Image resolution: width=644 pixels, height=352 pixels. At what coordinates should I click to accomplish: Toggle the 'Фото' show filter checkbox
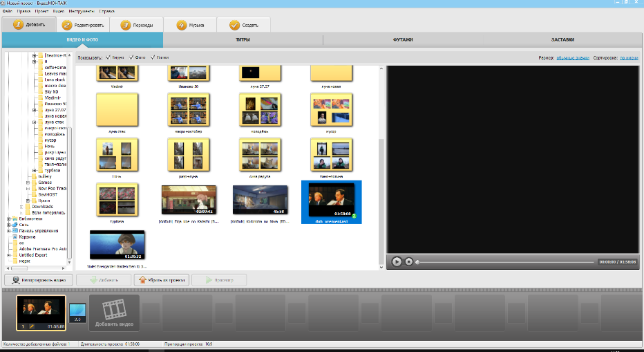click(131, 57)
